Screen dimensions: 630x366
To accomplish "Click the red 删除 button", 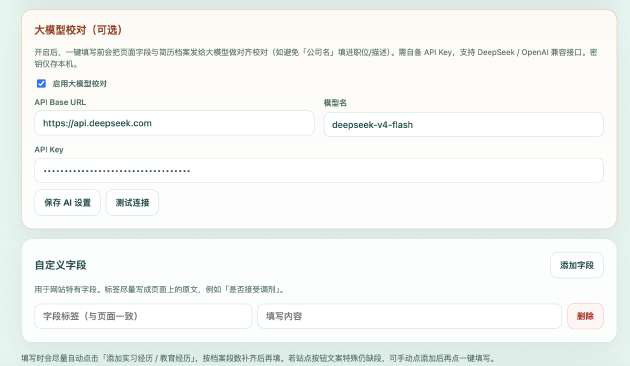I will [585, 316].
